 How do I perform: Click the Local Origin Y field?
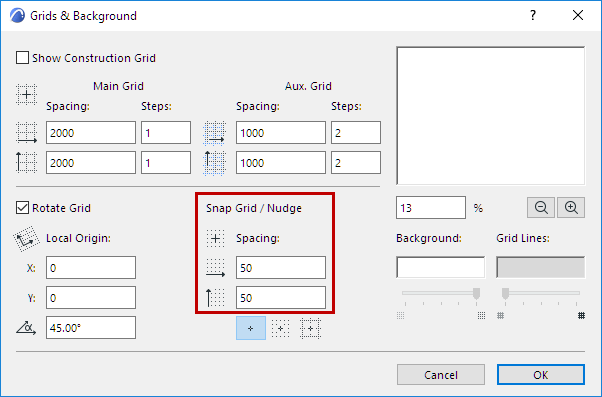[91, 298]
